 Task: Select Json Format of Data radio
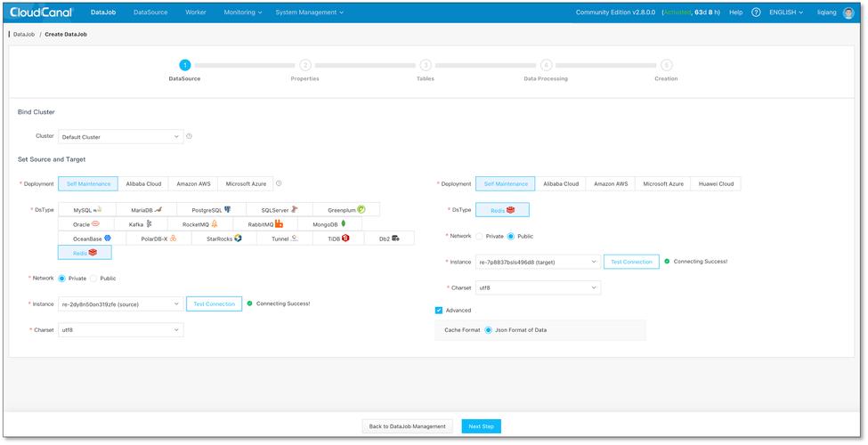[488, 330]
